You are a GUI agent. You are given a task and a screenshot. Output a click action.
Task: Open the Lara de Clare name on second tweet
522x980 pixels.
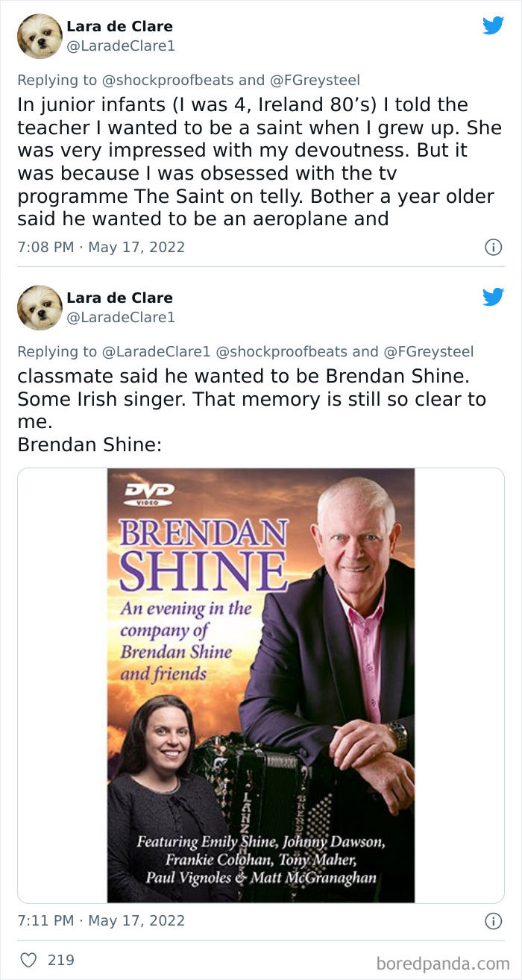(119, 298)
